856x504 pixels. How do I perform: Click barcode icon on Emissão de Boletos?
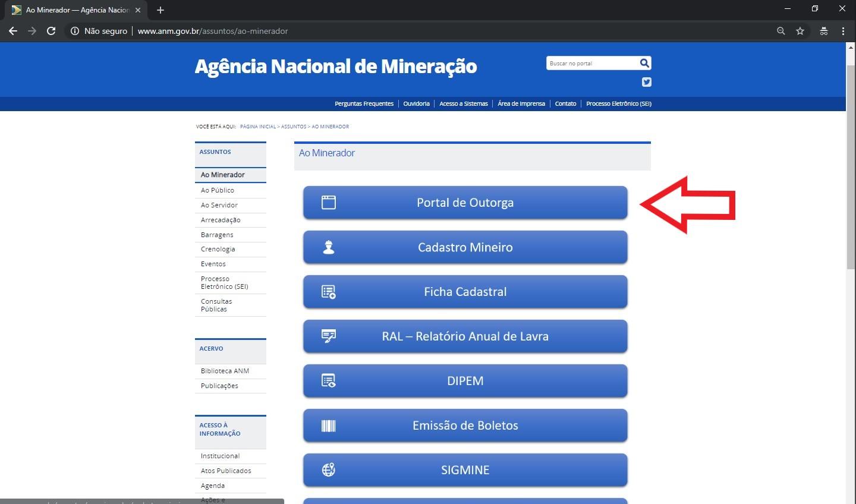click(329, 426)
